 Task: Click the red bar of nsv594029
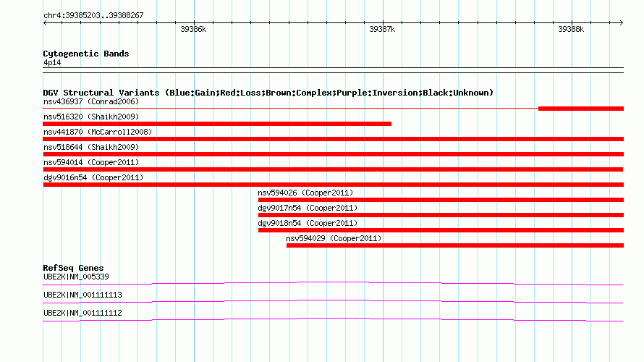tap(455, 245)
